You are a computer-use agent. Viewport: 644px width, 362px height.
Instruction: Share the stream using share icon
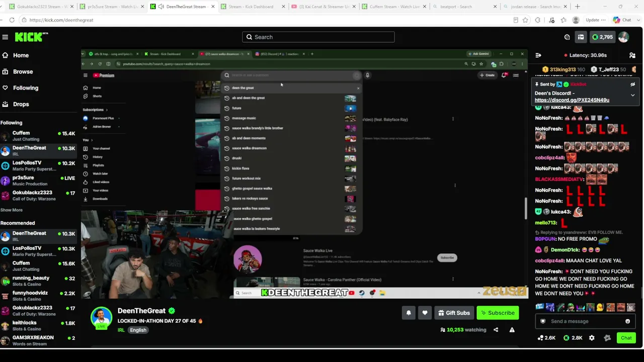(496, 330)
